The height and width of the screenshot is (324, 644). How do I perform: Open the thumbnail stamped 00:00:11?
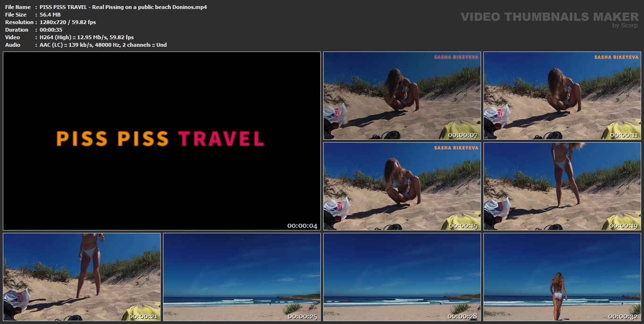562,95
